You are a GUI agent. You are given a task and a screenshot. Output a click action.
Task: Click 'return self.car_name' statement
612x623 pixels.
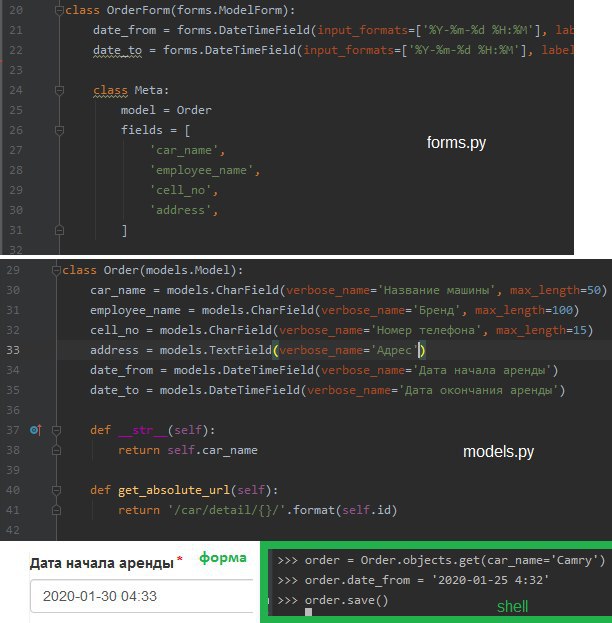pyautogui.click(x=188, y=450)
